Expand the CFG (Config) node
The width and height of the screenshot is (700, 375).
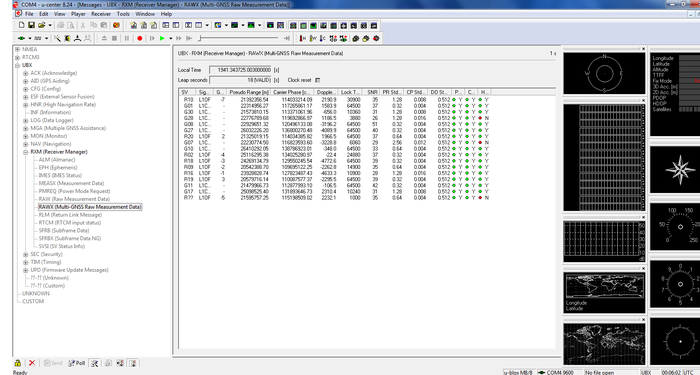pyautogui.click(x=25, y=89)
